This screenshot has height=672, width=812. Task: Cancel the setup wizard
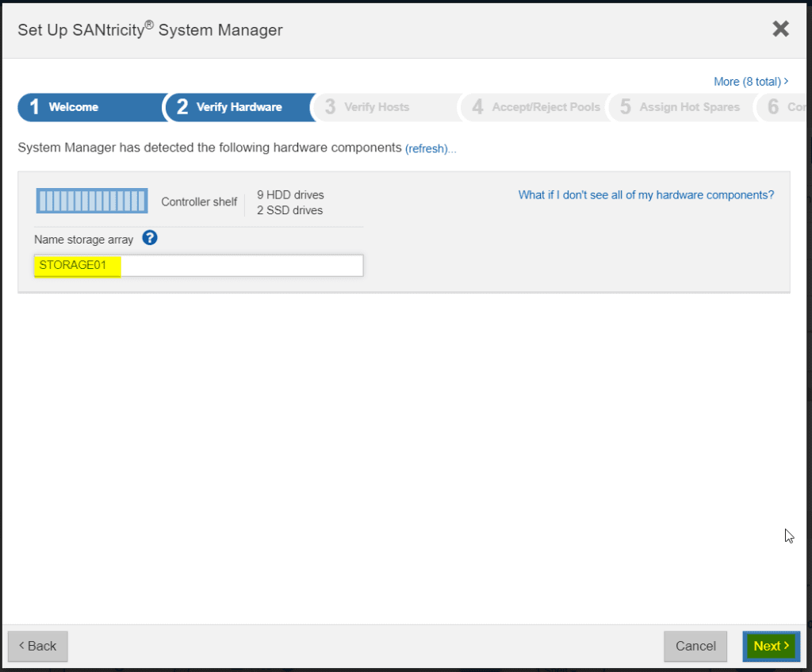pos(695,646)
